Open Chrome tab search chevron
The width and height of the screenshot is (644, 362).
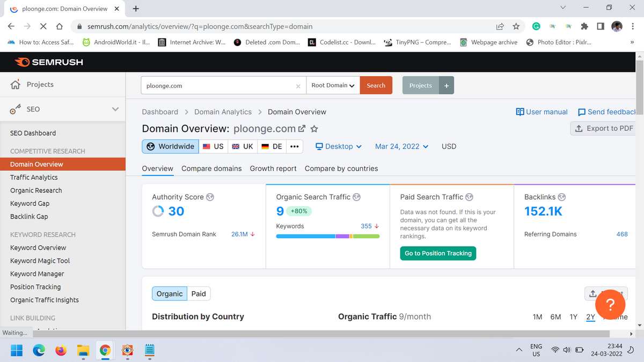[562, 8]
